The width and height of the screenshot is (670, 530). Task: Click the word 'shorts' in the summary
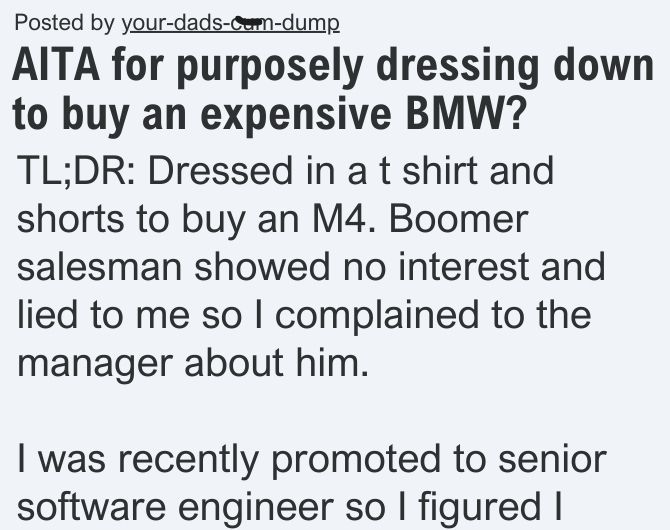(71, 219)
